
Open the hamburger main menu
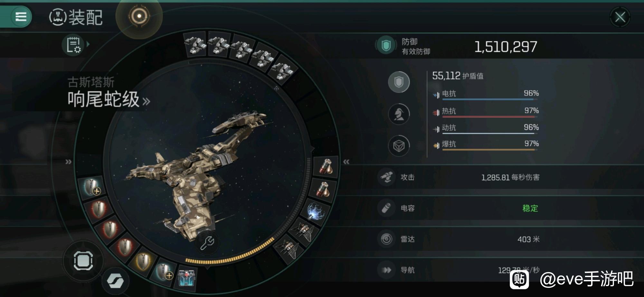[21, 16]
